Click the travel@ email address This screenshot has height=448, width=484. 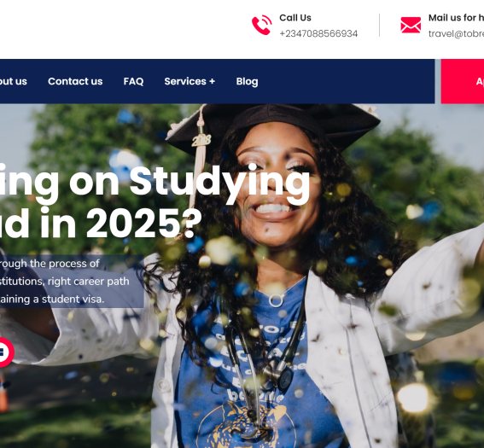pos(456,33)
